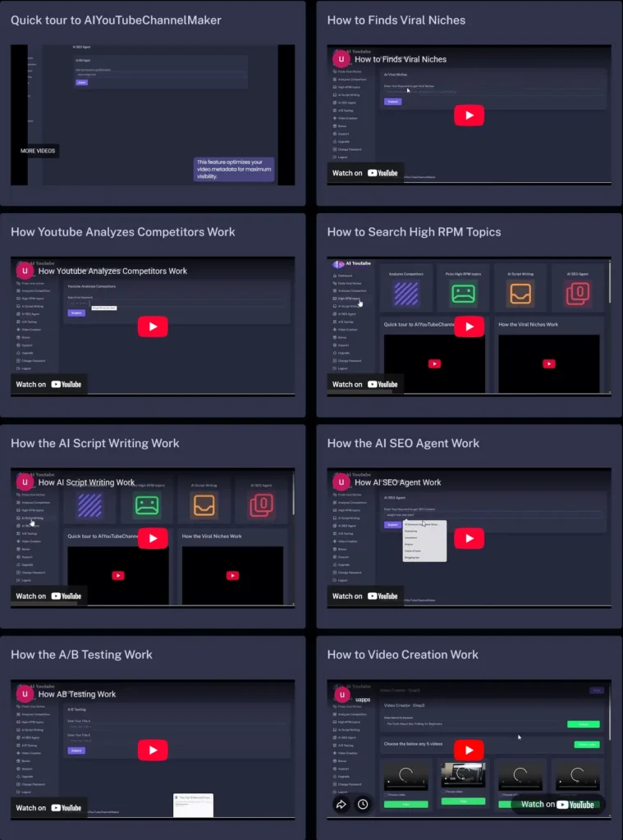Watch the High RPM Topics video on YouTube
This screenshot has width=623, height=840.
tap(365, 385)
